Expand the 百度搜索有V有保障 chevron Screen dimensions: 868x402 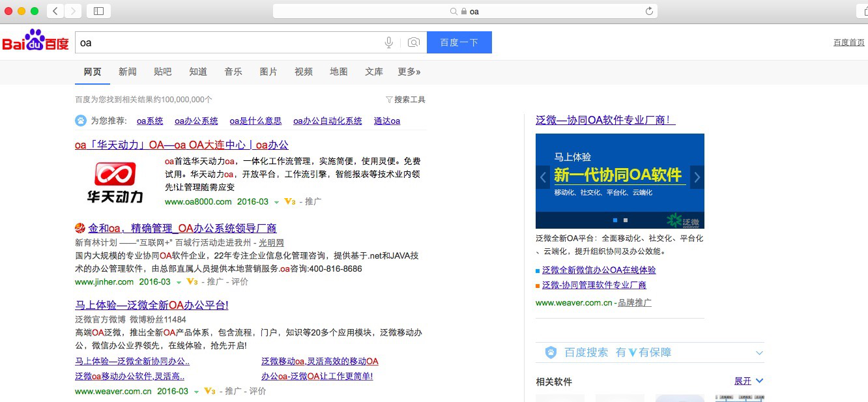(x=759, y=351)
